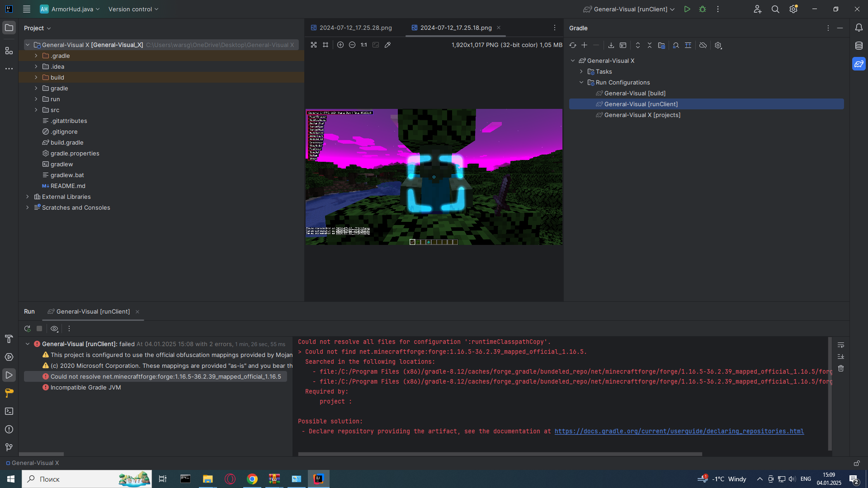Open the Project view dropdown
This screenshot has width=868, height=488.
(38, 28)
